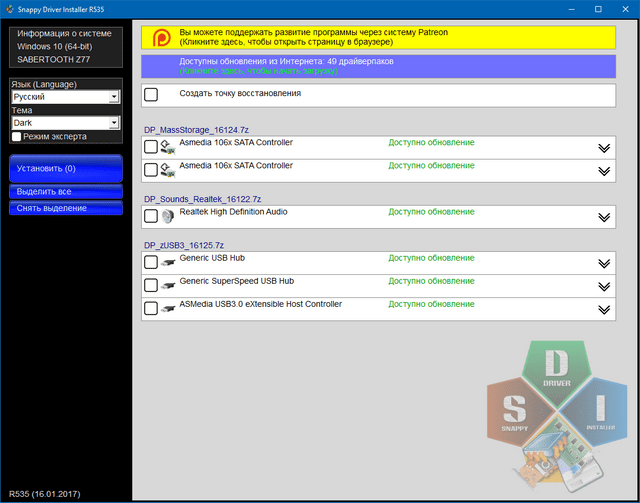Viewport: 640px width, 503px height.
Task: Click the Realtek row's Доступно обновление status
Action: point(431,212)
